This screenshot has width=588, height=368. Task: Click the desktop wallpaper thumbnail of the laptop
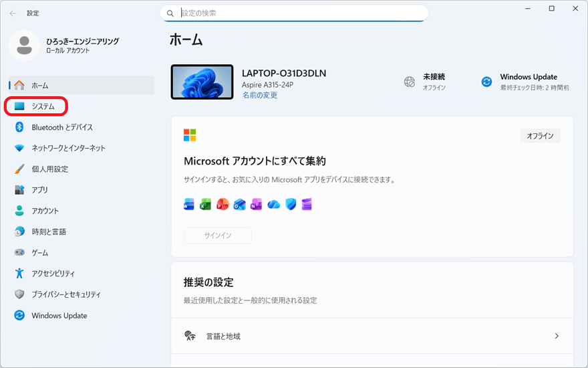pos(202,82)
